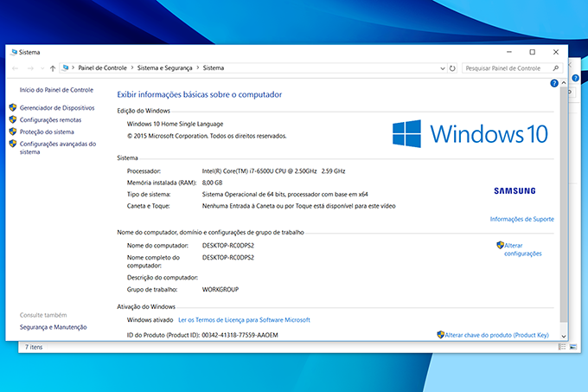Go to Início do Painel de Controle
588x392 pixels.
pos(56,89)
